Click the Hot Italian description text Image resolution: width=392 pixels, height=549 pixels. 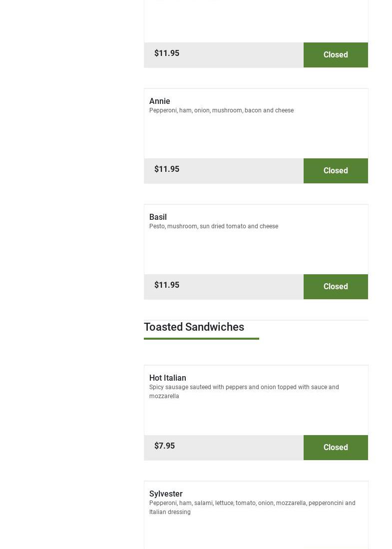coord(244,392)
